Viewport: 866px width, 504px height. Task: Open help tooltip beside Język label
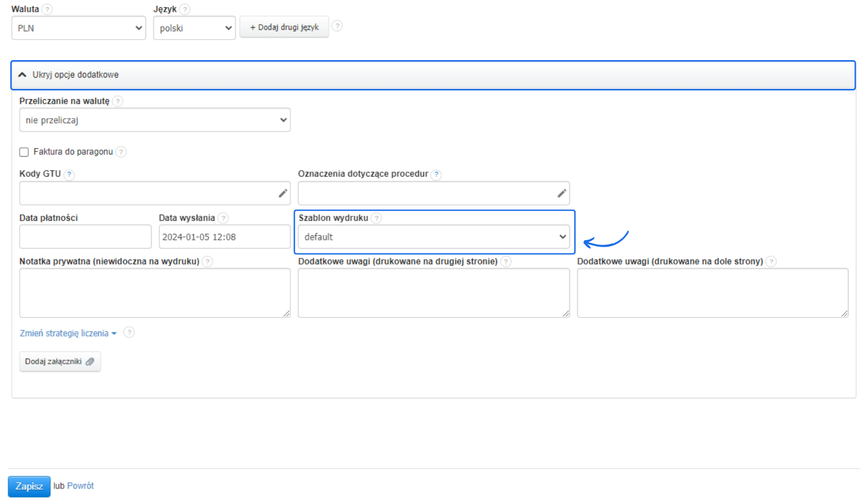185,9
